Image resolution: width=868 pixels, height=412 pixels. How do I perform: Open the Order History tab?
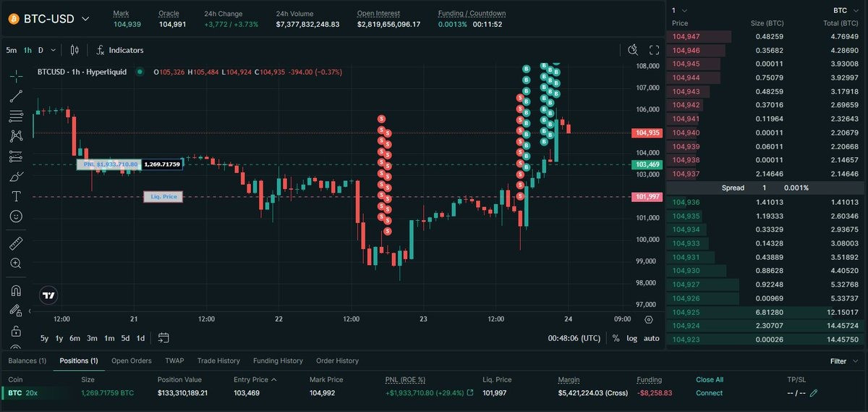click(337, 361)
